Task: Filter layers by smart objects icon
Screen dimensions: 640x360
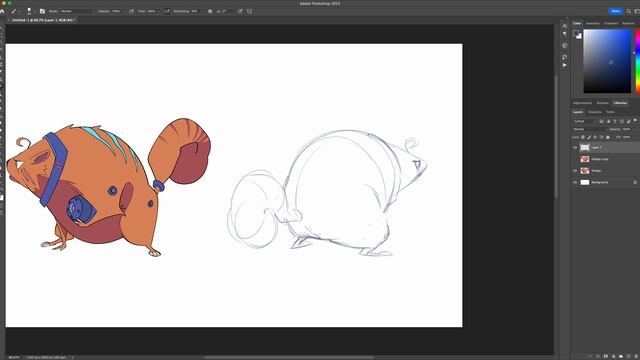Action: [628, 121]
